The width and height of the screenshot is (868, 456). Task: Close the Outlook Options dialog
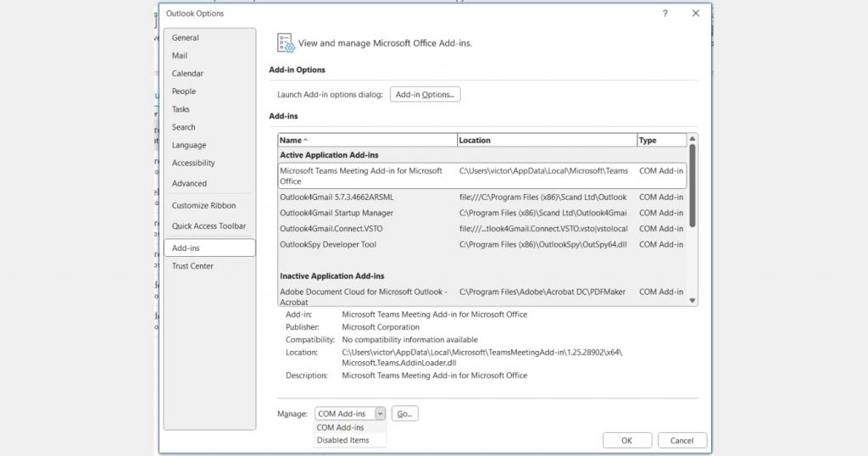coord(696,14)
